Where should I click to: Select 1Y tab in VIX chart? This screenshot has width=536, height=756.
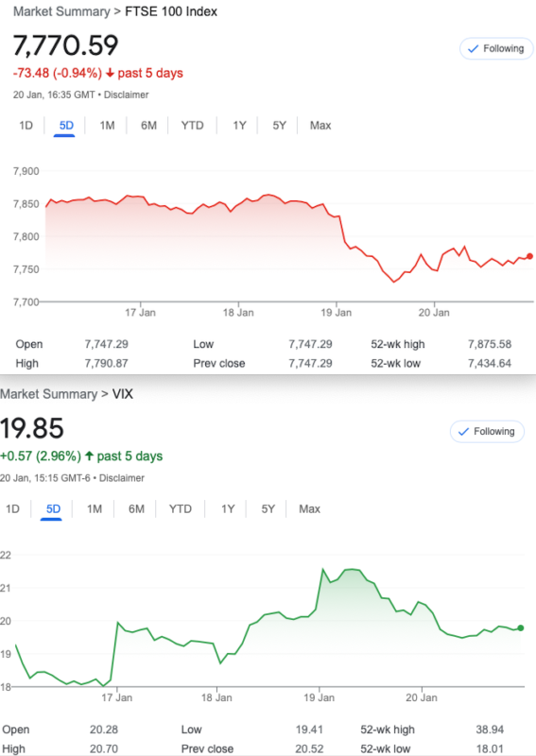point(228,508)
